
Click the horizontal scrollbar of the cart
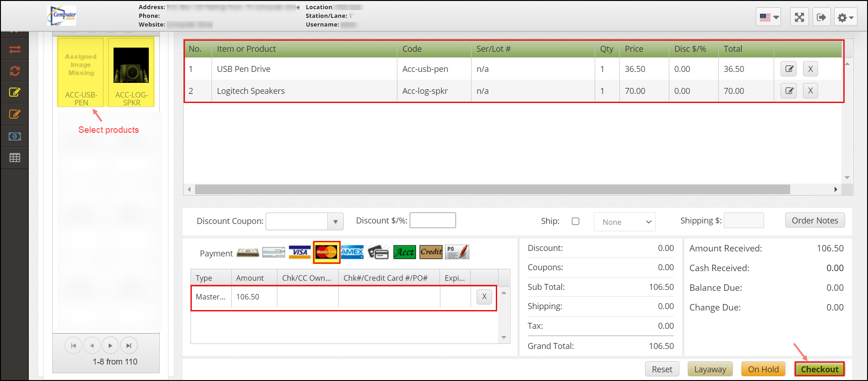click(x=493, y=190)
